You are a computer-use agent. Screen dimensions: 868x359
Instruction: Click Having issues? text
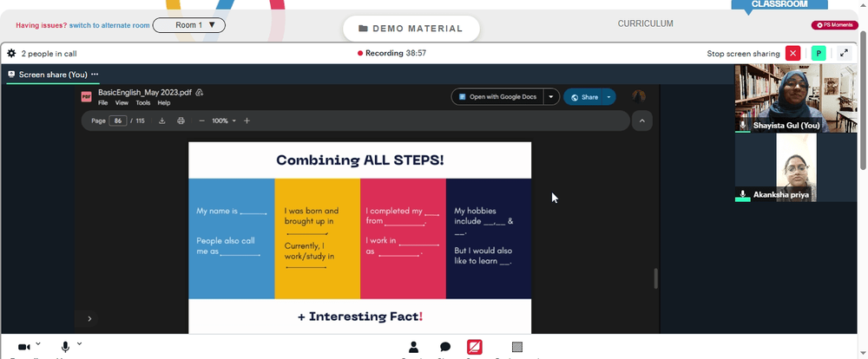(x=42, y=25)
